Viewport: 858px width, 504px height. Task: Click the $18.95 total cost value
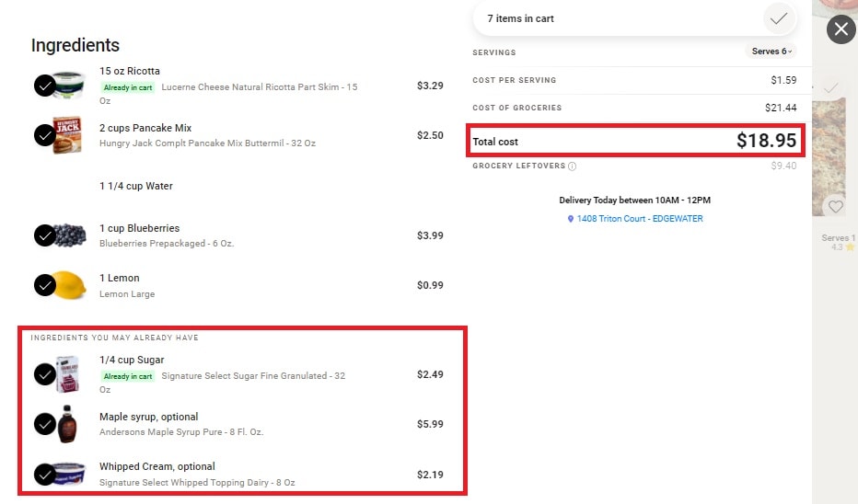(x=766, y=141)
